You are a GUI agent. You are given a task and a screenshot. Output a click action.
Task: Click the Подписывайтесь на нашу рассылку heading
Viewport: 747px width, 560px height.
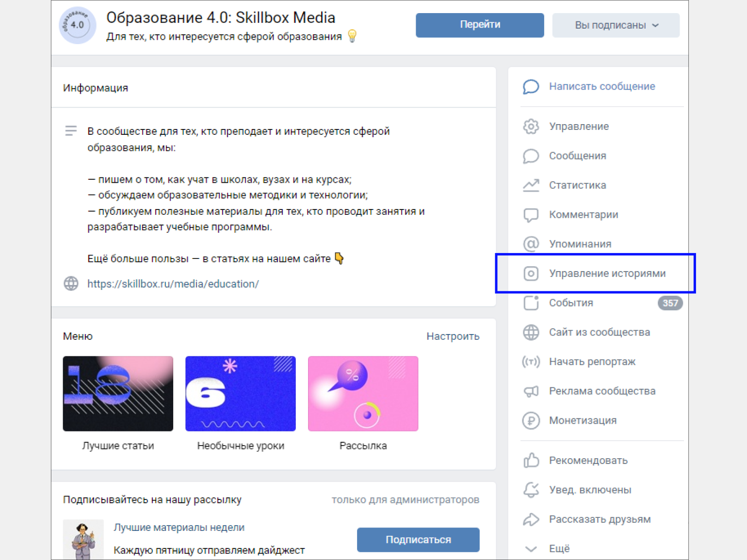(152, 500)
